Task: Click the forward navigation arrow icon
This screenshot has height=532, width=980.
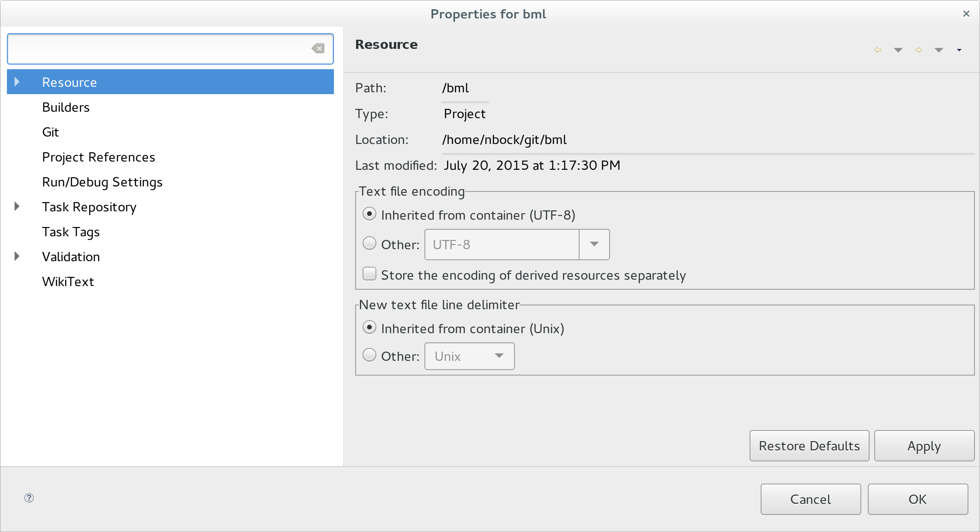Action: pos(919,50)
